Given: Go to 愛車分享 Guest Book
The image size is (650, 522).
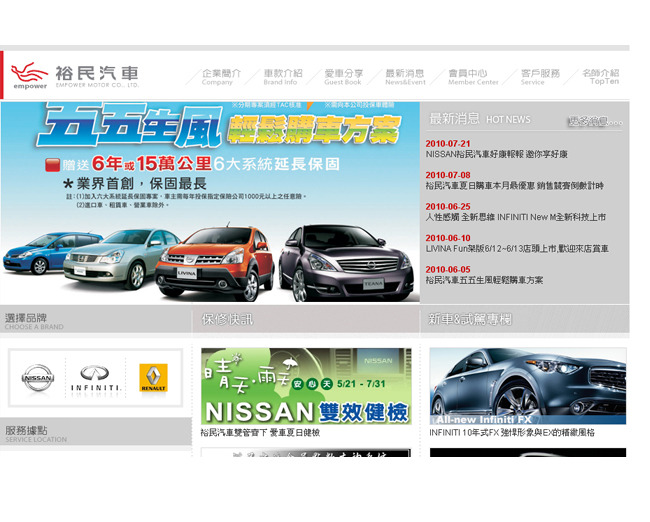Looking at the screenshot, I should coord(344,77).
